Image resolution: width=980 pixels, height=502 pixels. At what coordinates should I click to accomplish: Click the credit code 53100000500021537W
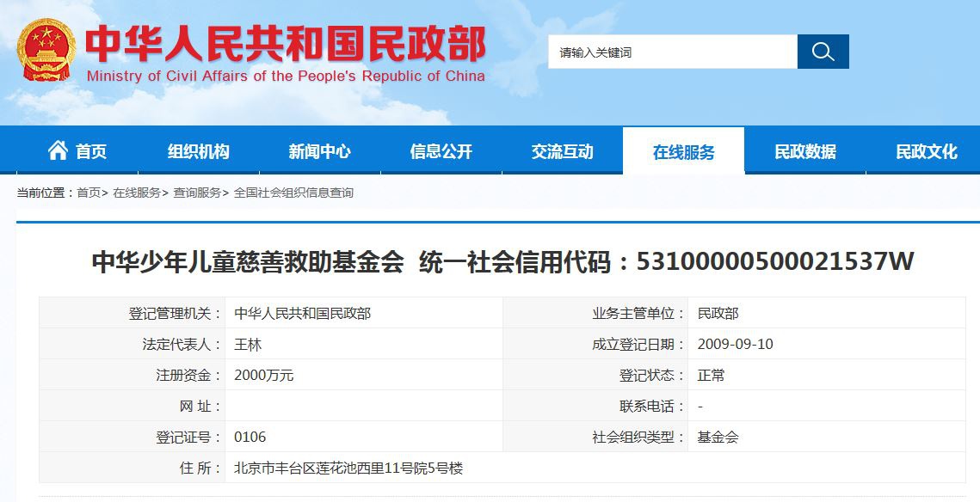775,261
